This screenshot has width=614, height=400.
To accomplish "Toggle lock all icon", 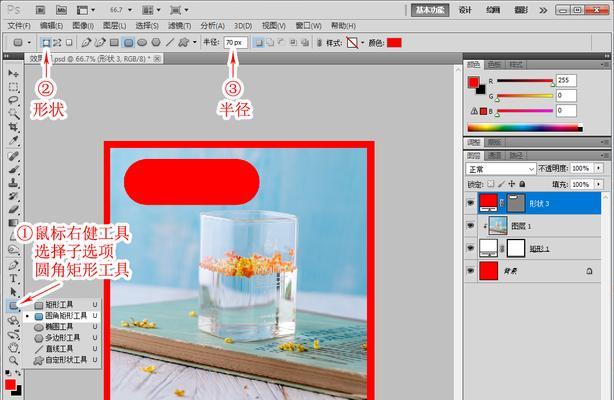I will pyautogui.click(x=522, y=184).
